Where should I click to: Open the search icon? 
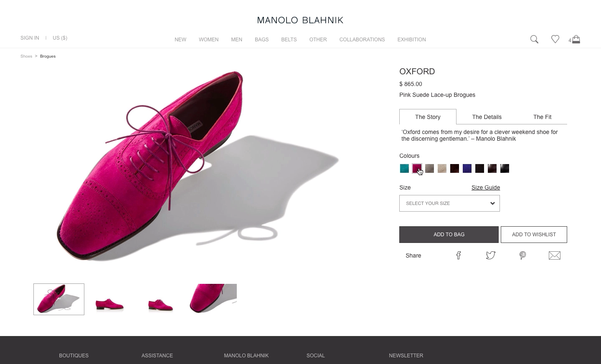(x=534, y=39)
